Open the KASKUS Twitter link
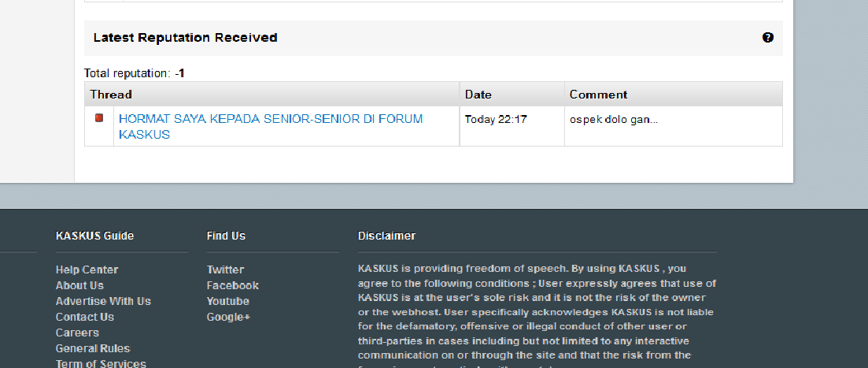This screenshot has height=368, width=868. tap(225, 269)
